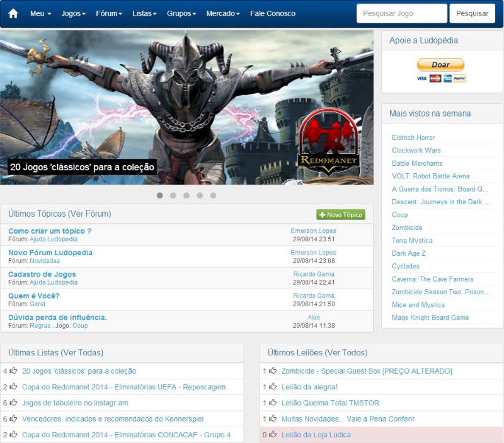Like 'Jogos de tabuleiro no instagr.am' list
Image resolution: width=504 pixels, height=443 pixels.
coord(13,403)
